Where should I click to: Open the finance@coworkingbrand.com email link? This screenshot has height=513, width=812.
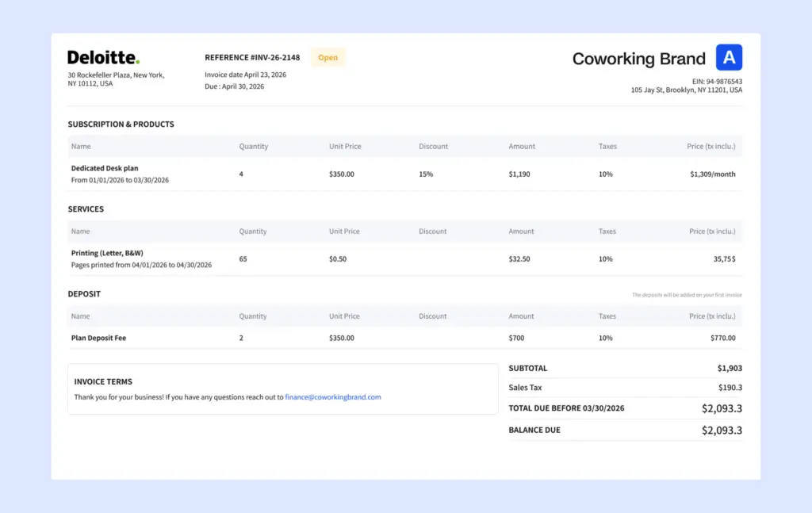[x=333, y=397]
